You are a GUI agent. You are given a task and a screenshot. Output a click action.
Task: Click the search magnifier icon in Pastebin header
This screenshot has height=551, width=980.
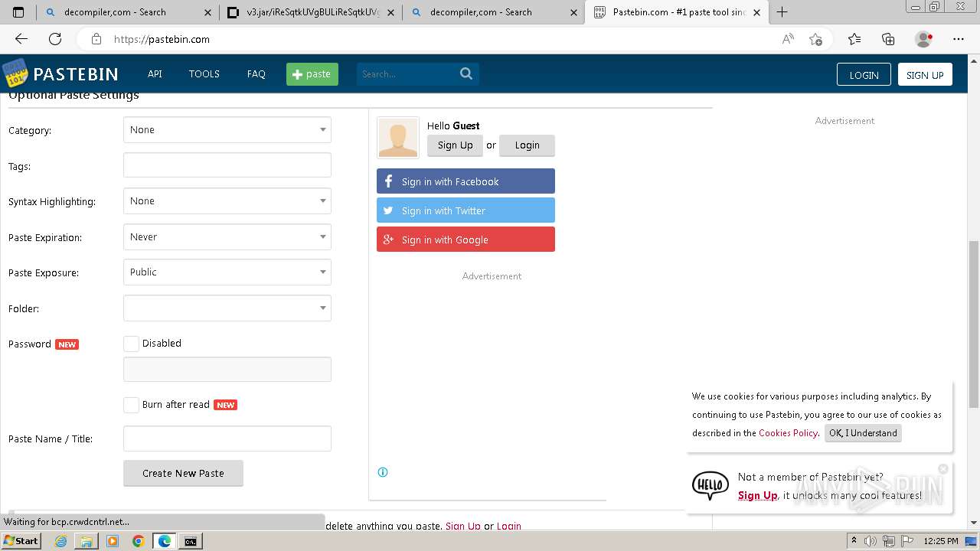tap(466, 73)
